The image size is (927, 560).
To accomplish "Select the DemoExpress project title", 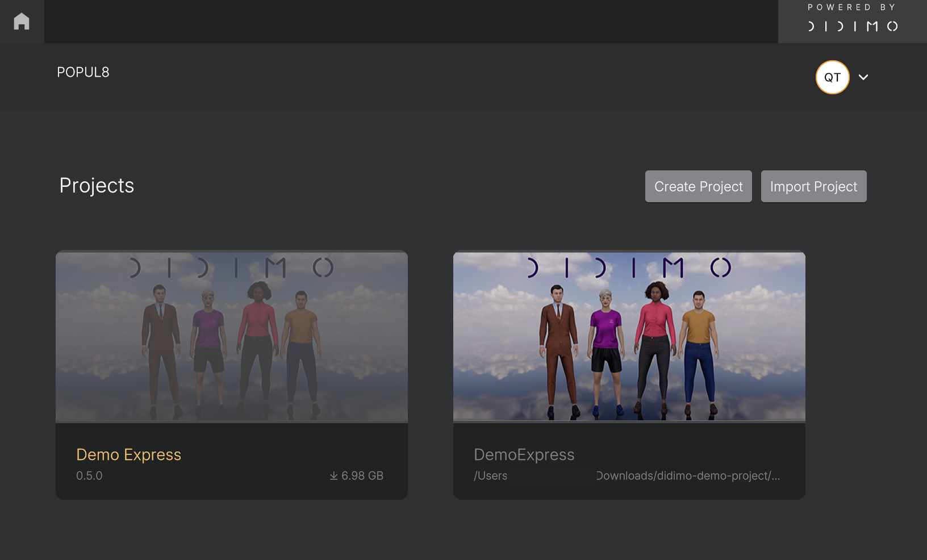I will tap(524, 455).
